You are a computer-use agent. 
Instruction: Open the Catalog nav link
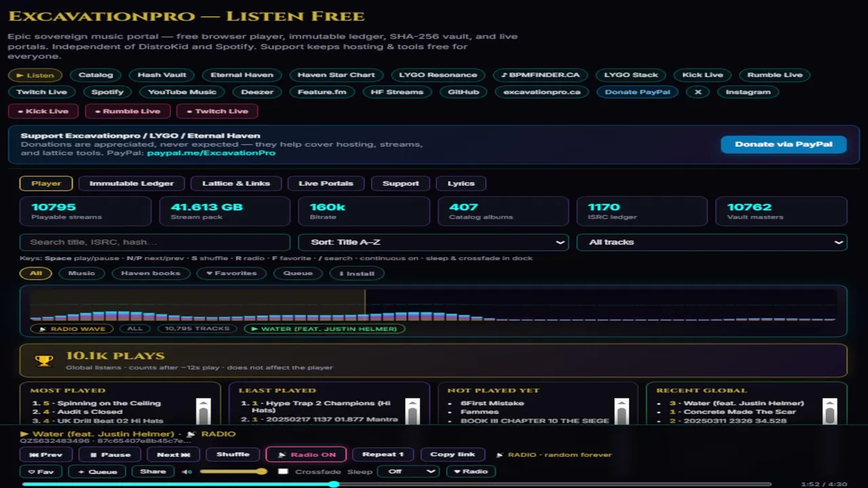pos(96,75)
